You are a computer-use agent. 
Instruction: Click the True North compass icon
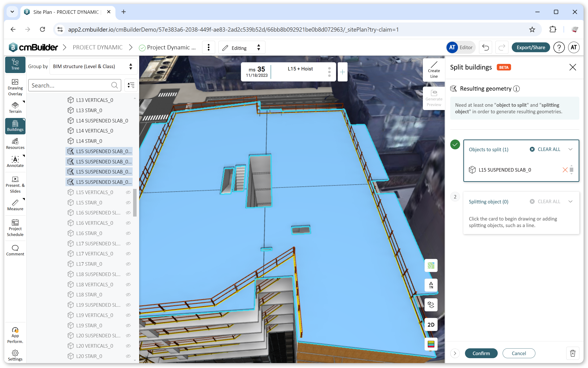point(431,285)
